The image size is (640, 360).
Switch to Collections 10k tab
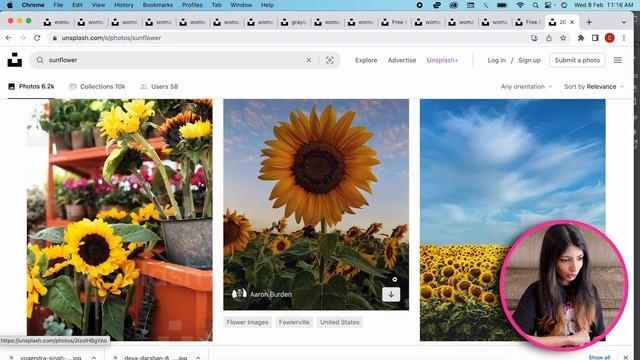[97, 87]
